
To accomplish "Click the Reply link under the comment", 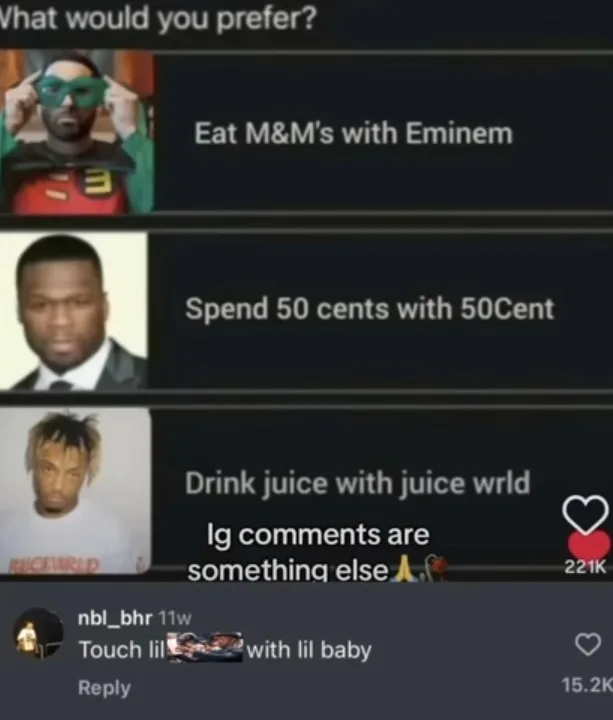I will coord(104,687).
